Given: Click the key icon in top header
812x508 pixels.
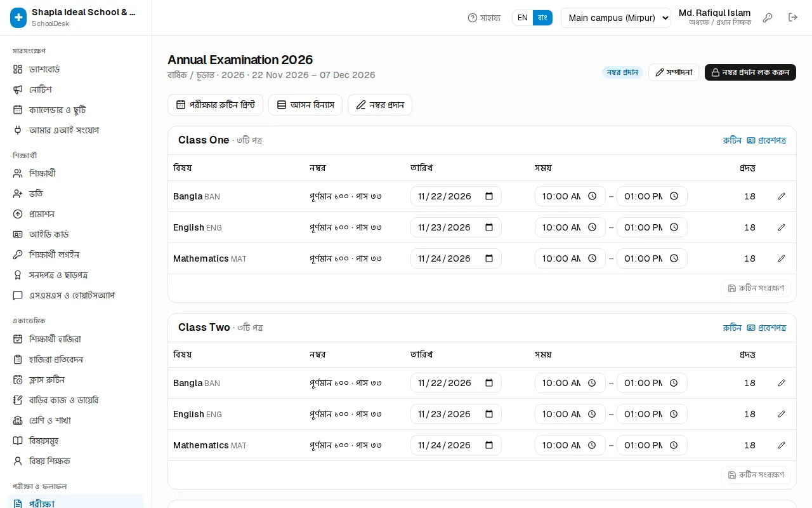Looking at the screenshot, I should point(768,18).
